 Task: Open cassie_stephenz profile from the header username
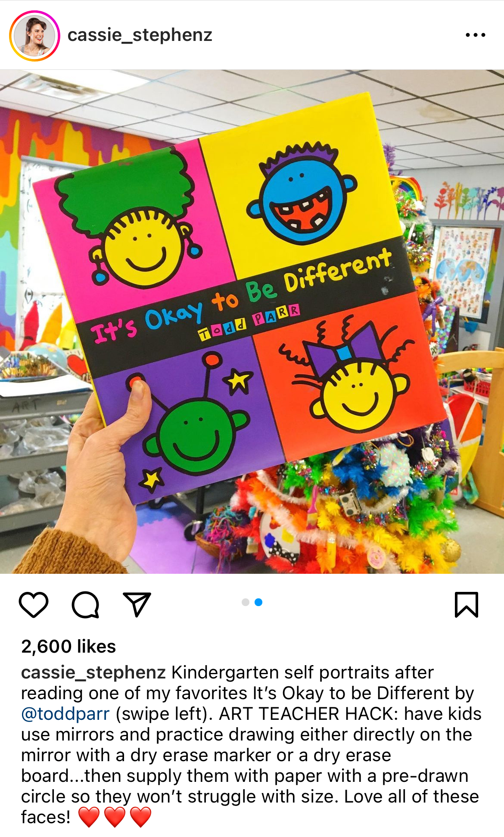pos(140,35)
